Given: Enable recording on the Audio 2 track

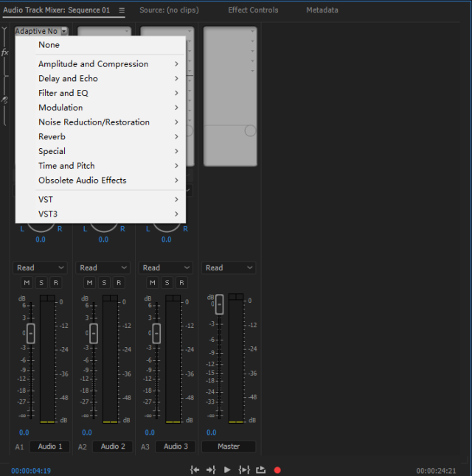Looking at the screenshot, I should (x=119, y=283).
